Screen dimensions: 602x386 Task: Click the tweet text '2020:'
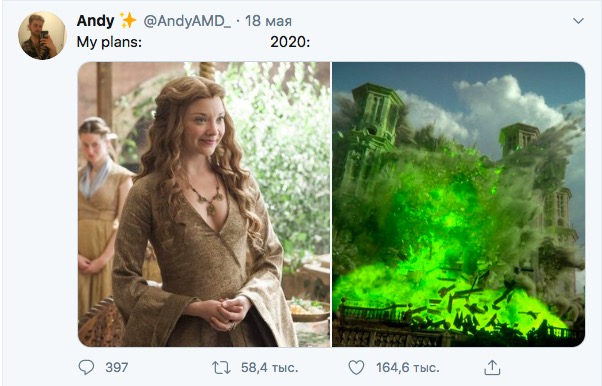click(290, 42)
